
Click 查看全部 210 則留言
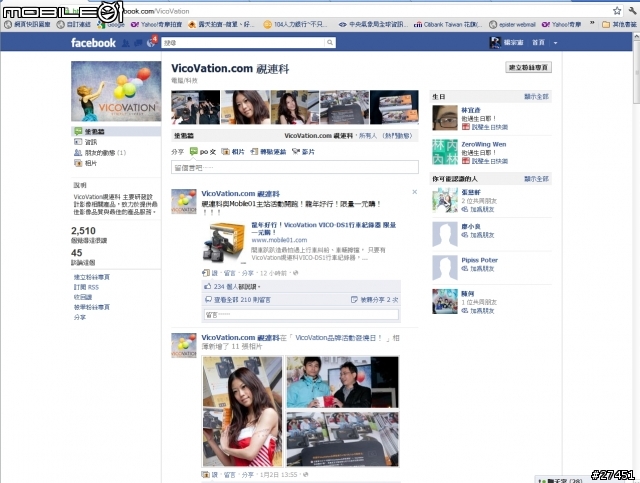(x=242, y=300)
